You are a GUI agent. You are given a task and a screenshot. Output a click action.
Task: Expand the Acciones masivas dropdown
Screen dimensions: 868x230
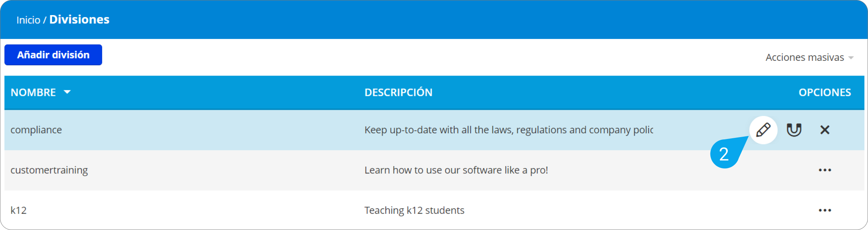coord(809,57)
